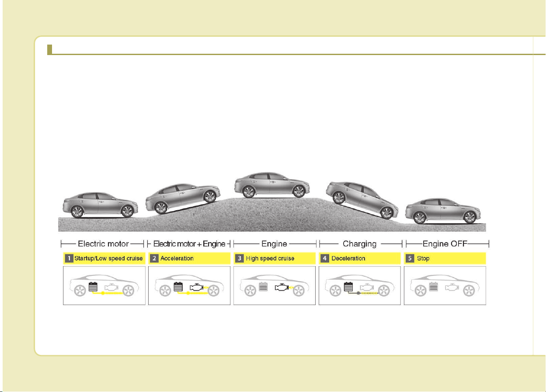Click the engine icon in Startup/Low speed cruise diagram
This screenshot has height=392, width=546.
click(x=112, y=288)
